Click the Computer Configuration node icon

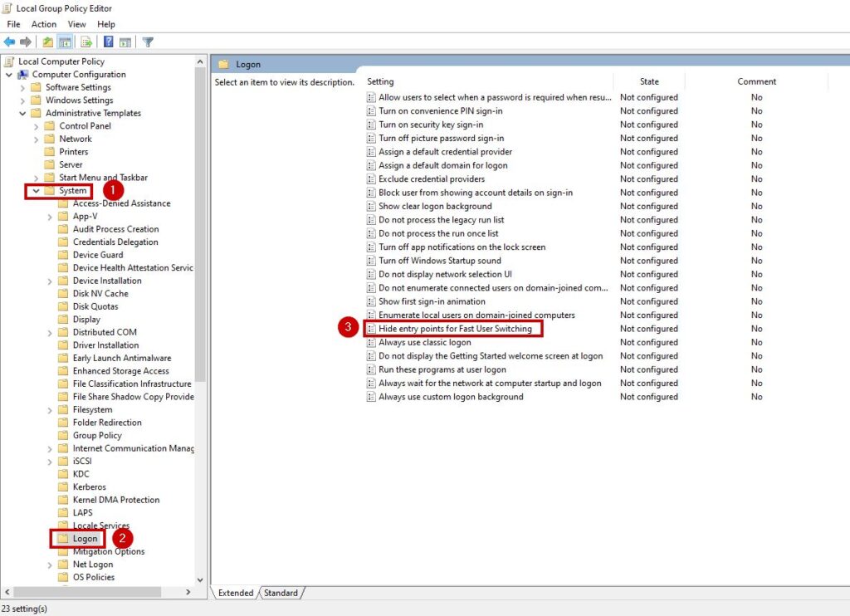(22, 74)
